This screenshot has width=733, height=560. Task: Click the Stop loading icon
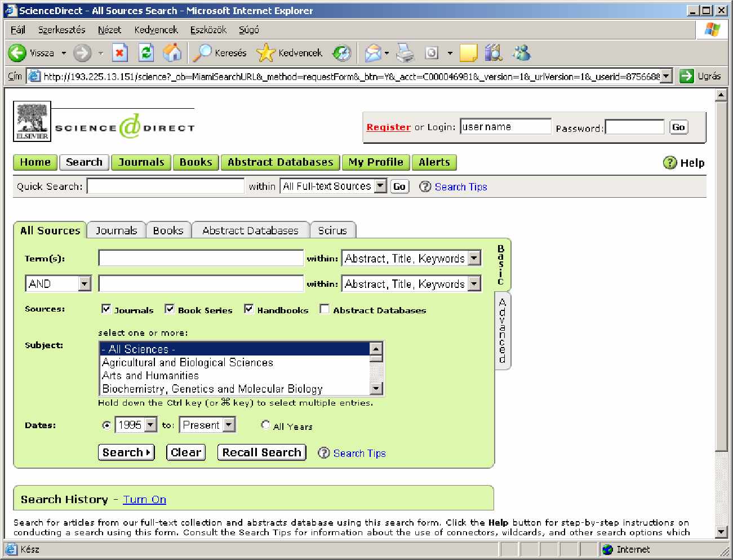click(x=119, y=53)
